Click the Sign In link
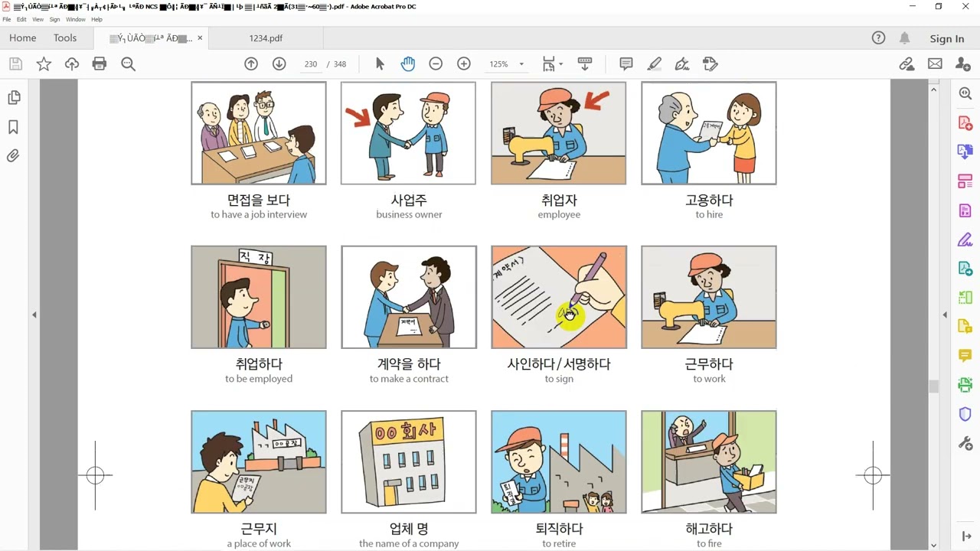The height and width of the screenshot is (551, 980). click(x=947, y=38)
